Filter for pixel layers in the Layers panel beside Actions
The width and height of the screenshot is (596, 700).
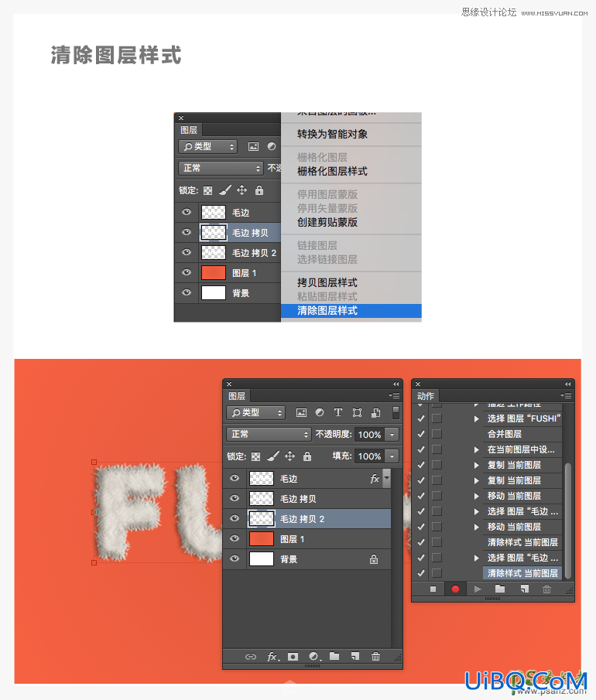[x=302, y=412]
